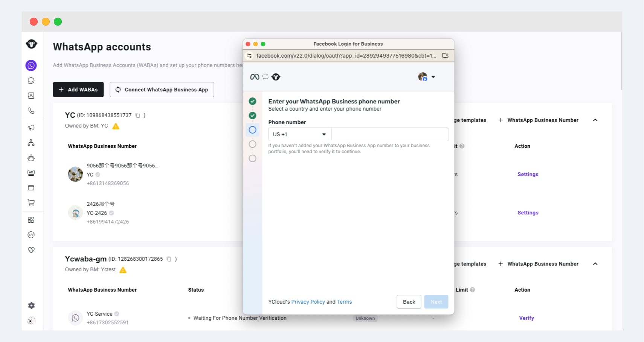Click install app icon in popup address bar
The width and height of the screenshot is (644, 342).
pos(445,56)
